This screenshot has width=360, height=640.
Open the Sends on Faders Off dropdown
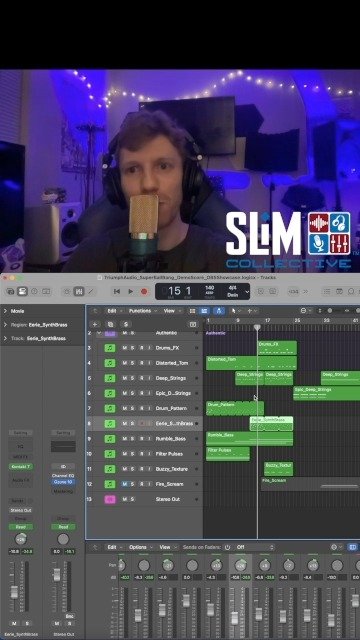pos(254,547)
